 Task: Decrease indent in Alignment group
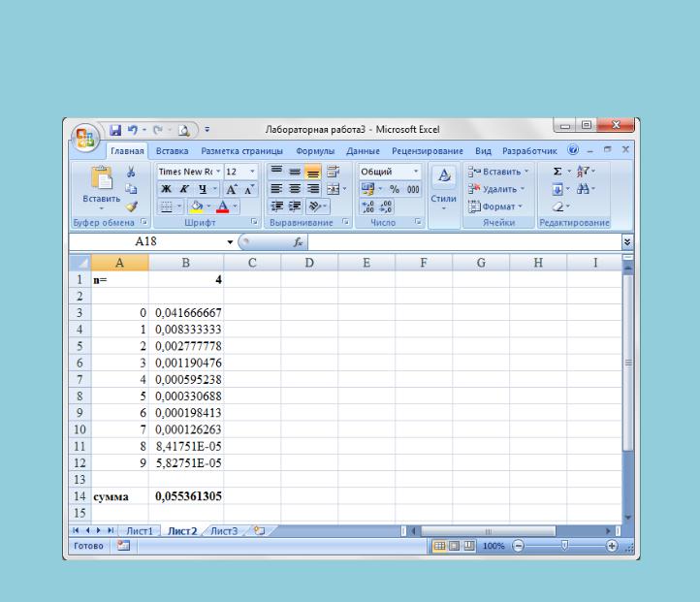tap(276, 206)
